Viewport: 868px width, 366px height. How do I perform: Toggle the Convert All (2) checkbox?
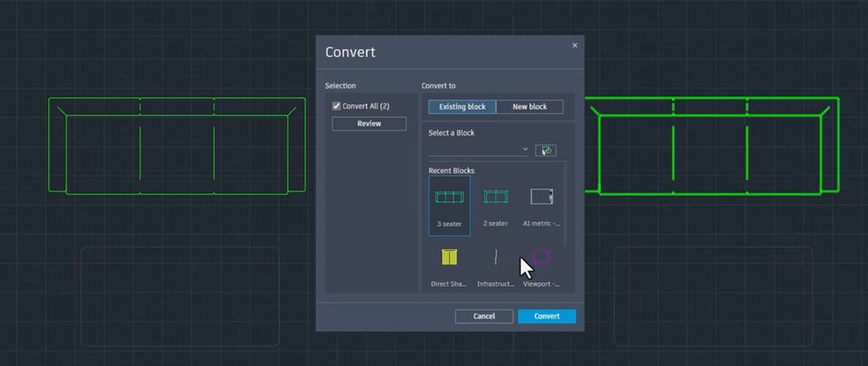click(336, 106)
